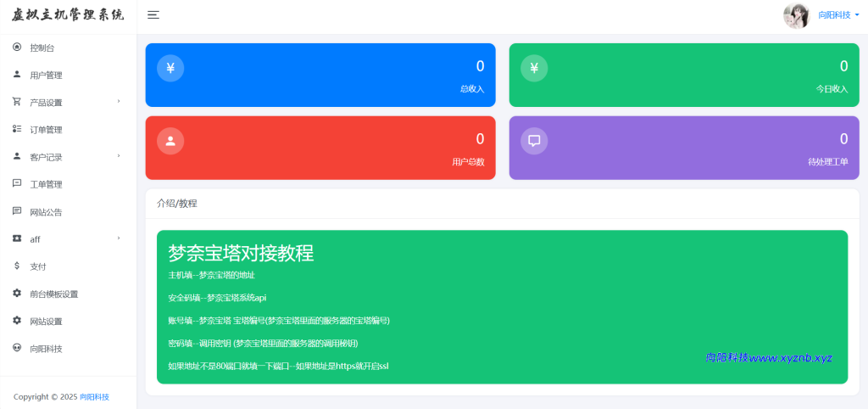Image resolution: width=868 pixels, height=409 pixels.
Task: Click the 支付 dollar sign icon
Action: (x=17, y=266)
